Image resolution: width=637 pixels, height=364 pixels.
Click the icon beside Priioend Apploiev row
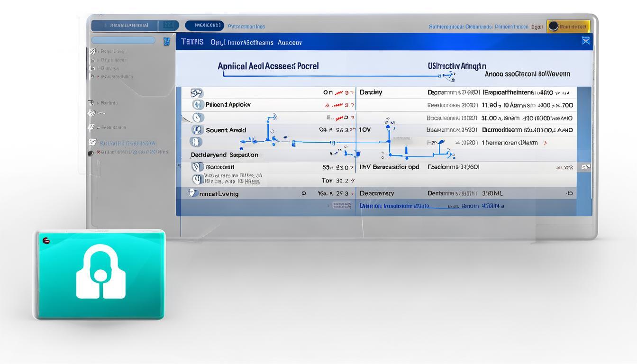197,105
